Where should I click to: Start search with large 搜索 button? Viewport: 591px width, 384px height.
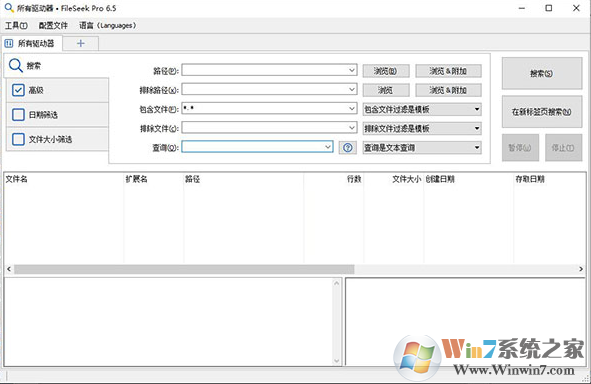coord(542,73)
